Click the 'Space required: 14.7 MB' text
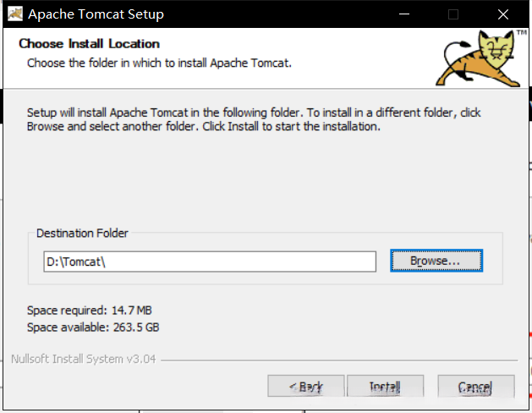The image size is (532, 413). (89, 311)
